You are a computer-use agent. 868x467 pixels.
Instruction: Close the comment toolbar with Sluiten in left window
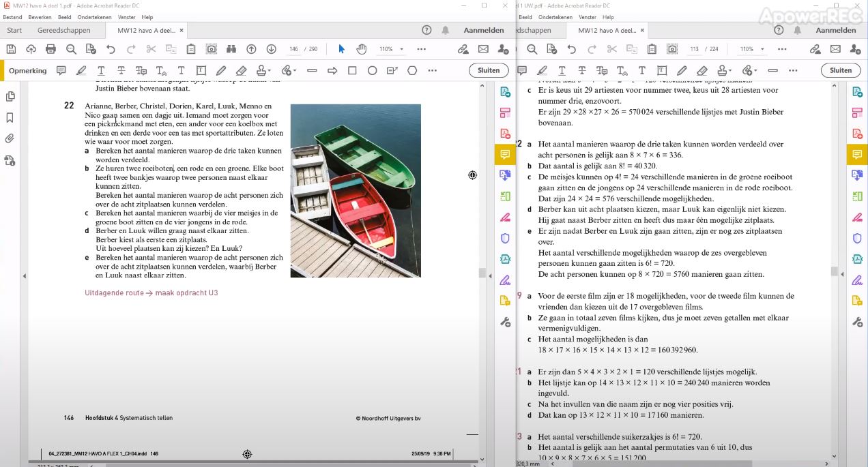tap(489, 70)
